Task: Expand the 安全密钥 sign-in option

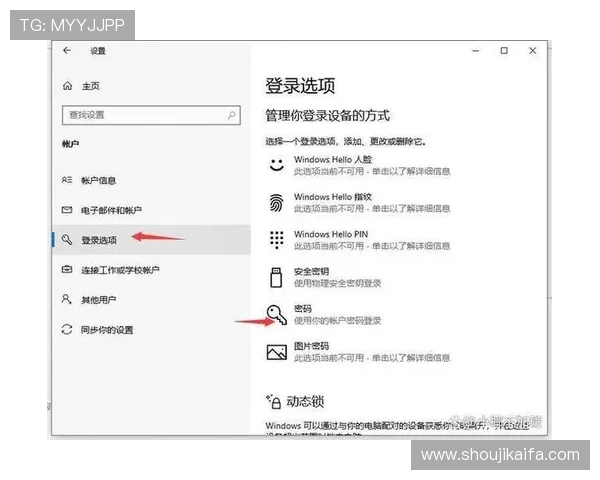Action: [325, 277]
